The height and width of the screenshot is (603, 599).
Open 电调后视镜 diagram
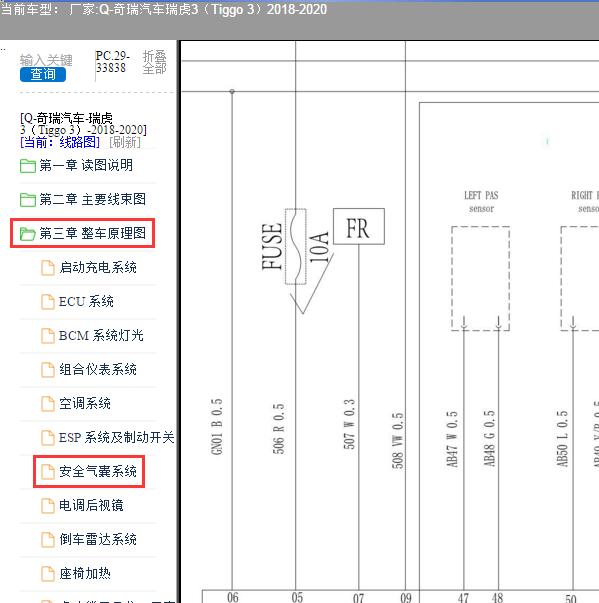pos(91,505)
